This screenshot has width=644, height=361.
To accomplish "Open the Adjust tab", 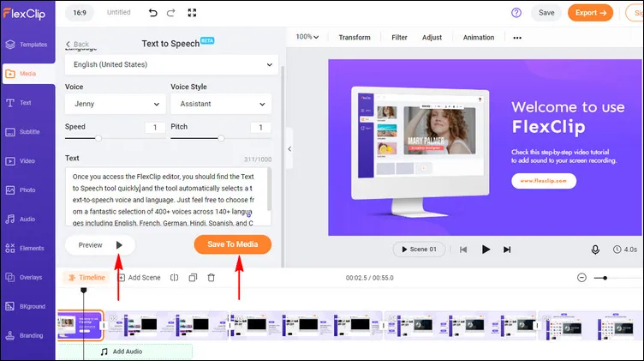I will [432, 38].
